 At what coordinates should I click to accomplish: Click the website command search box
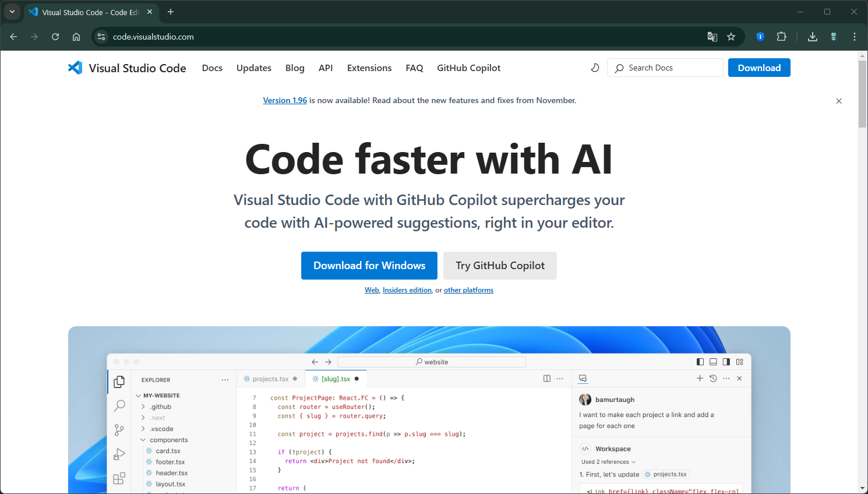click(x=432, y=362)
